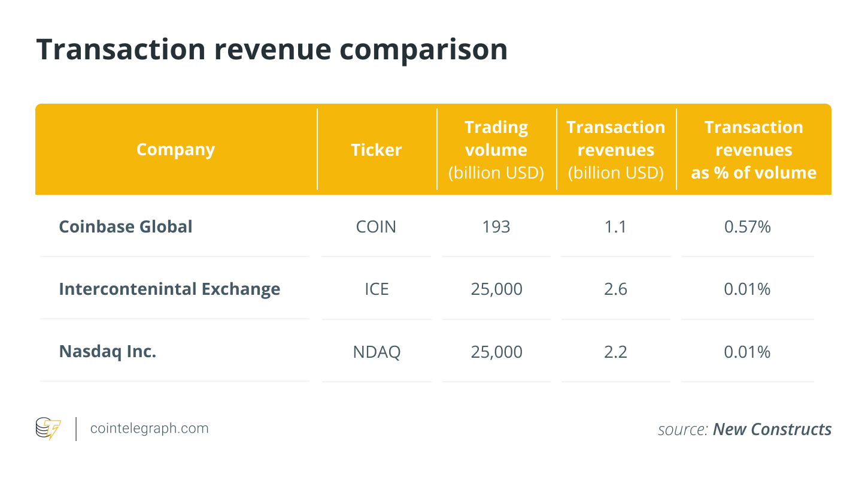The image size is (868, 477).
Task: Click the Transaction revenues (billion USD) header
Action: click(616, 150)
